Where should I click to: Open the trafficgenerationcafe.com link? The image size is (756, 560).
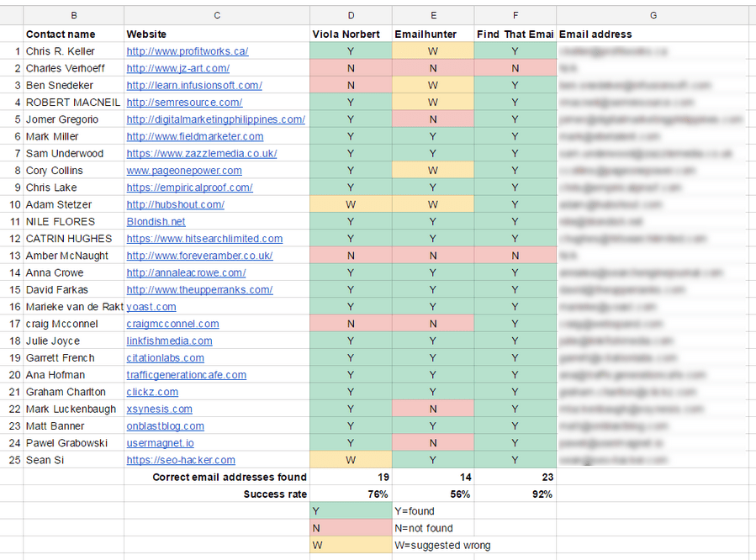[x=187, y=375]
